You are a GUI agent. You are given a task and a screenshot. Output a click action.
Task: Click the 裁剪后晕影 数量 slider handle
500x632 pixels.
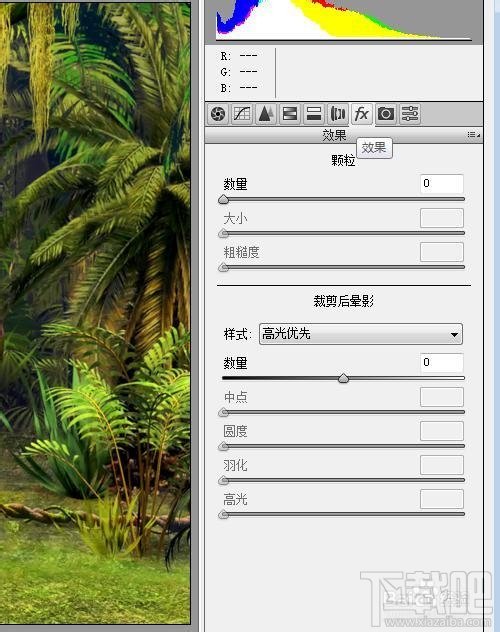pyautogui.click(x=343, y=378)
